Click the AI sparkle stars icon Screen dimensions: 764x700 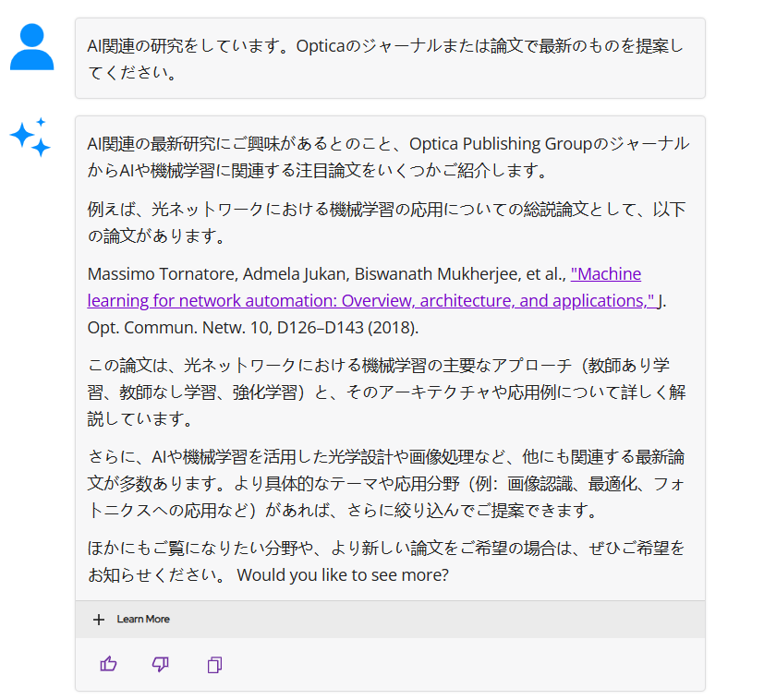(30, 138)
